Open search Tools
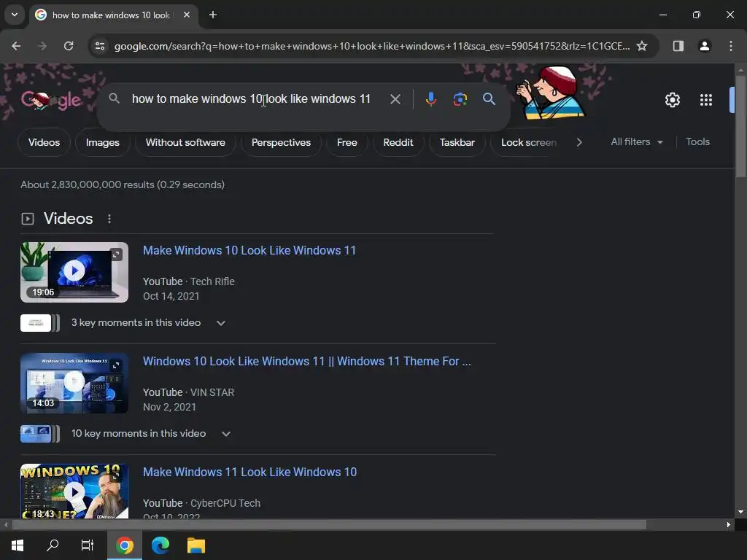747x560 pixels. point(697,142)
